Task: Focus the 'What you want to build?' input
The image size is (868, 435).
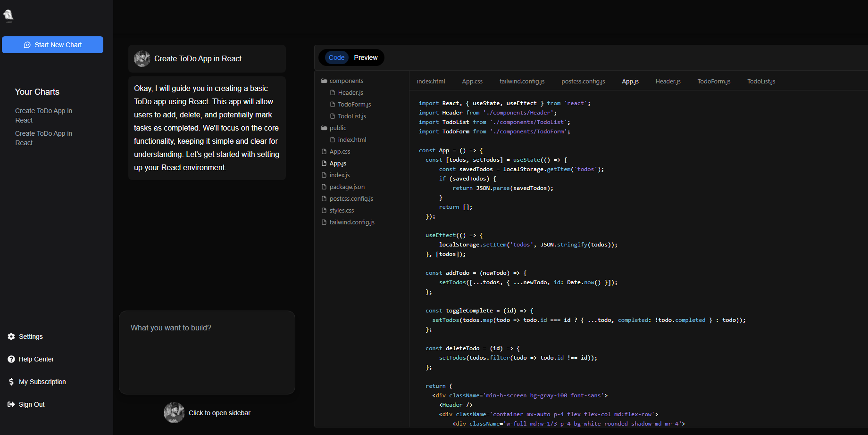Action: 207,353
